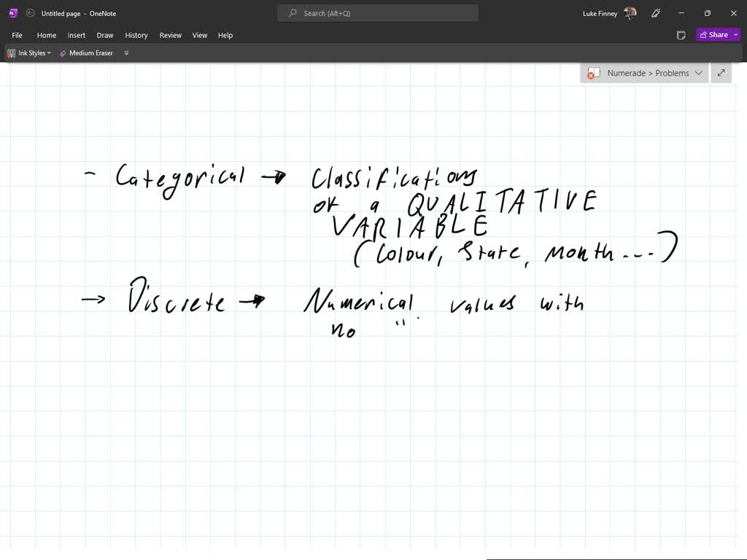Open the pen mode icon beside profile
The image size is (747, 560).
coord(656,13)
